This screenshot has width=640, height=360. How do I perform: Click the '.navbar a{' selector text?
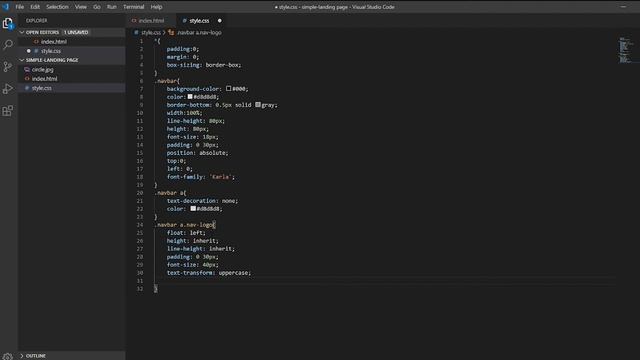click(171, 193)
